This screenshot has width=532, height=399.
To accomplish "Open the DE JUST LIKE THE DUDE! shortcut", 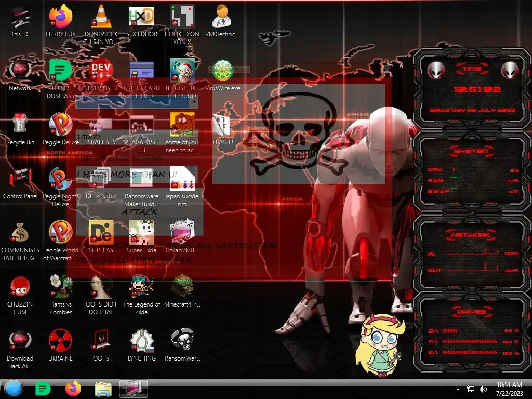I will tap(182, 79).
